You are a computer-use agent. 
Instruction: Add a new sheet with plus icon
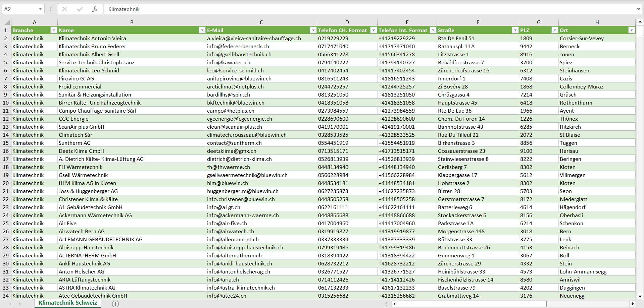[x=115, y=304]
